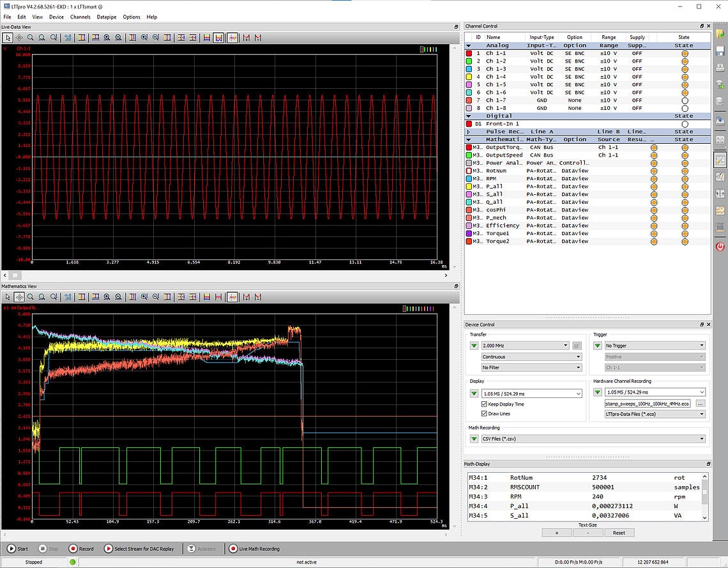The image size is (728, 568).
Task: Click the Reset button under Math-Display
Action: pos(619,532)
